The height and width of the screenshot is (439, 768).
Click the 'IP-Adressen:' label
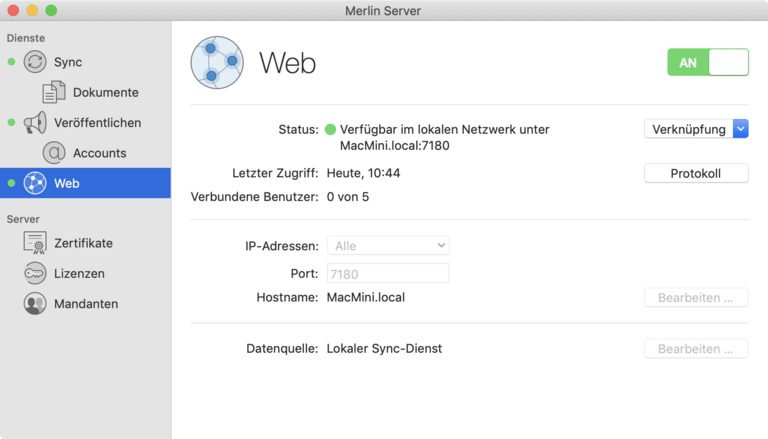282,246
